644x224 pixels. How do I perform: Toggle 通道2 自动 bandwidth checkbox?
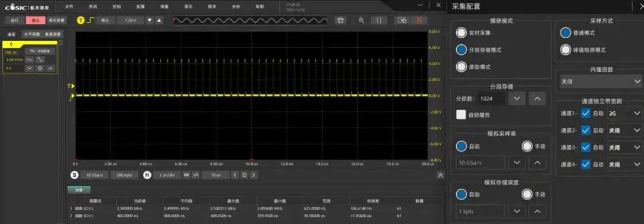coord(586,131)
